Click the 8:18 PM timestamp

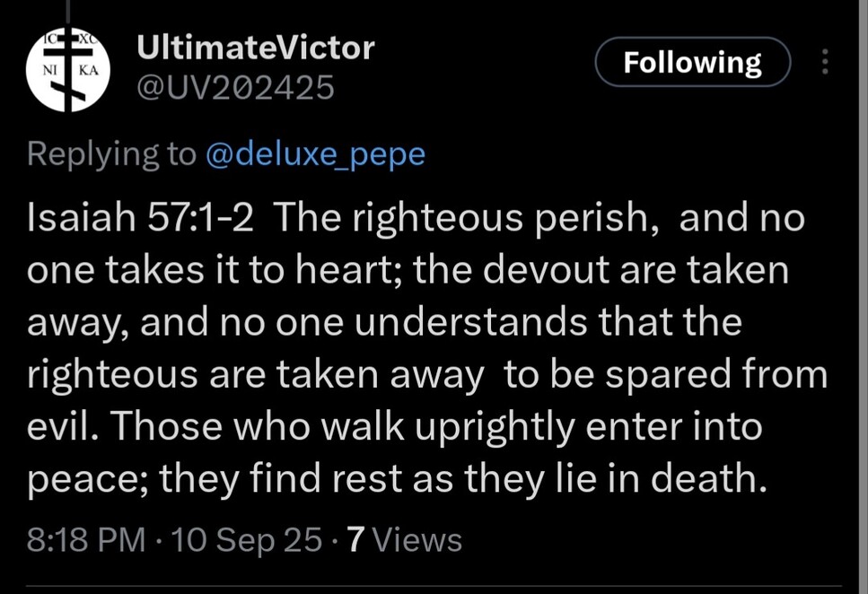point(86,539)
